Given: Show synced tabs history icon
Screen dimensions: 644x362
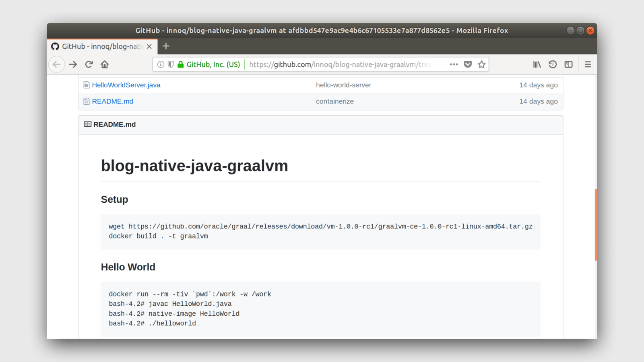Looking at the screenshot, I should pos(553,64).
